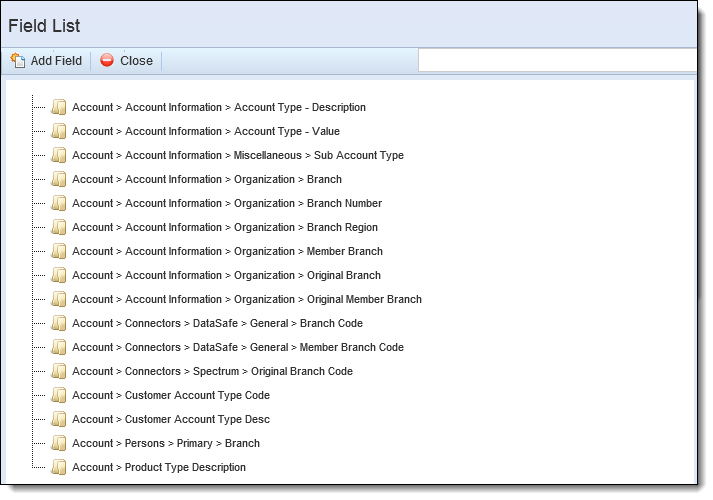713x500 pixels.
Task: Select folder icon beside Account Type - Value
Action: 59,131
